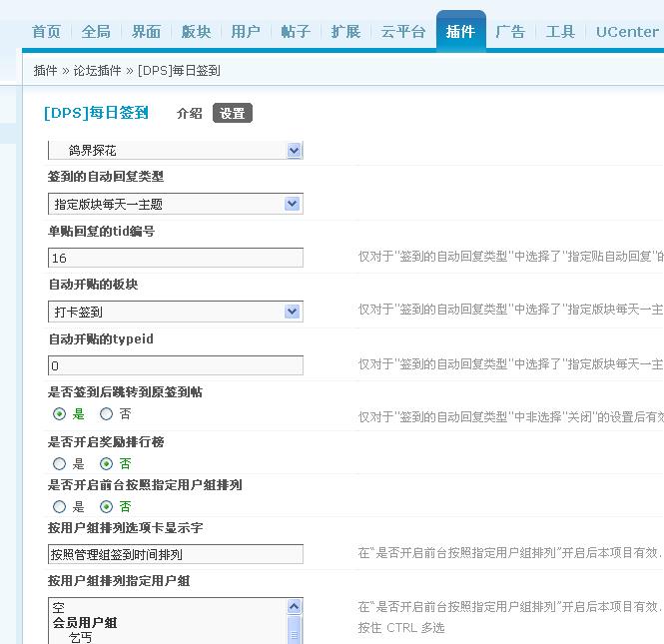Go to the 扩展 tab
The height and width of the screenshot is (644, 664).
pyautogui.click(x=345, y=32)
